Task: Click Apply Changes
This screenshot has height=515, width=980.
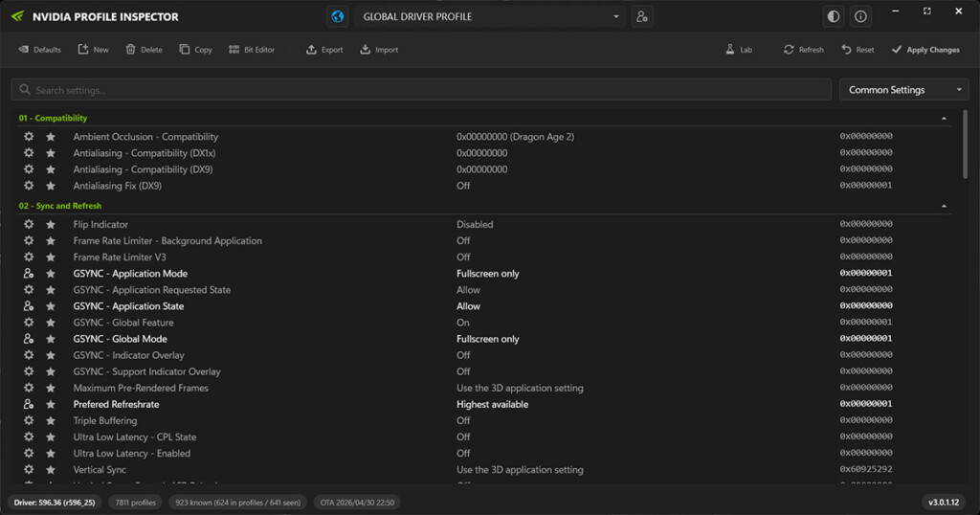Action: tap(925, 50)
